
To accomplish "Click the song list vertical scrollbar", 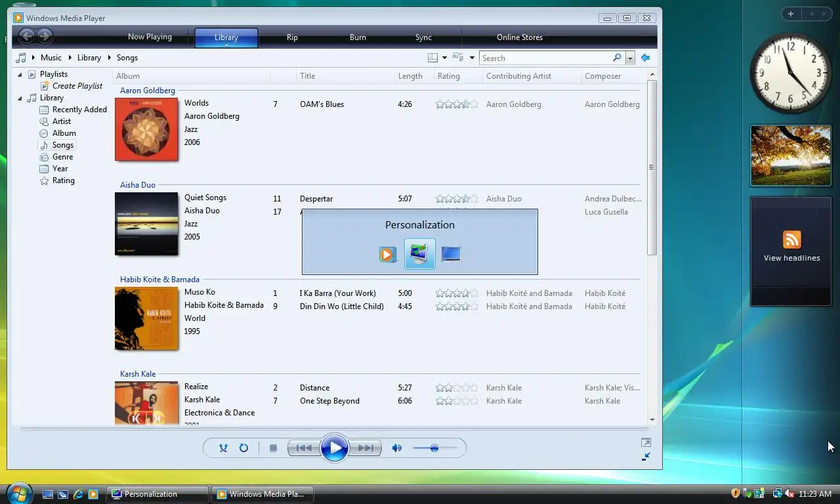I will pos(652,167).
